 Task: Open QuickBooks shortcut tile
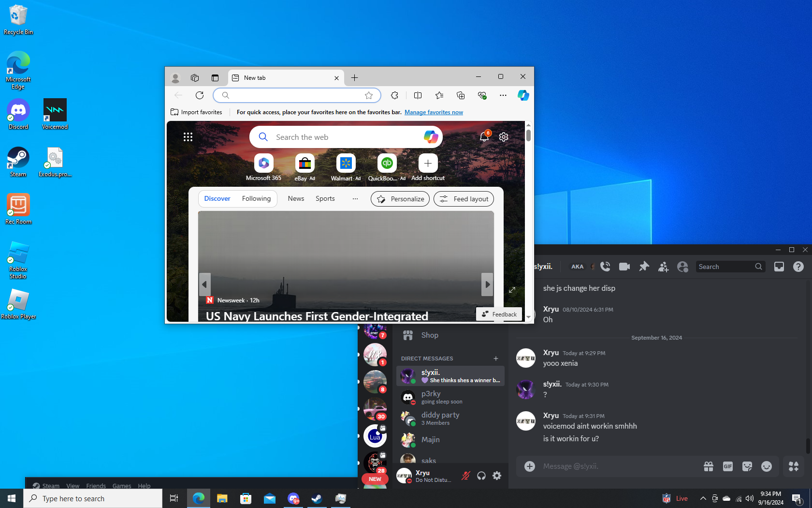(387, 167)
